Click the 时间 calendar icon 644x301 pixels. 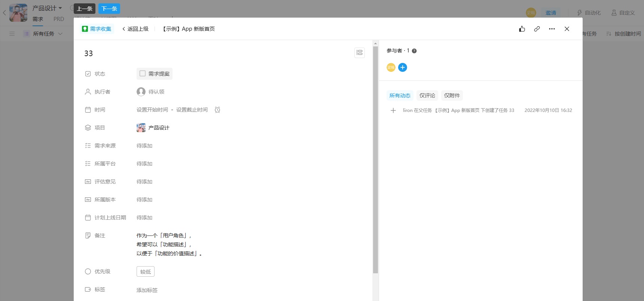coord(88,110)
